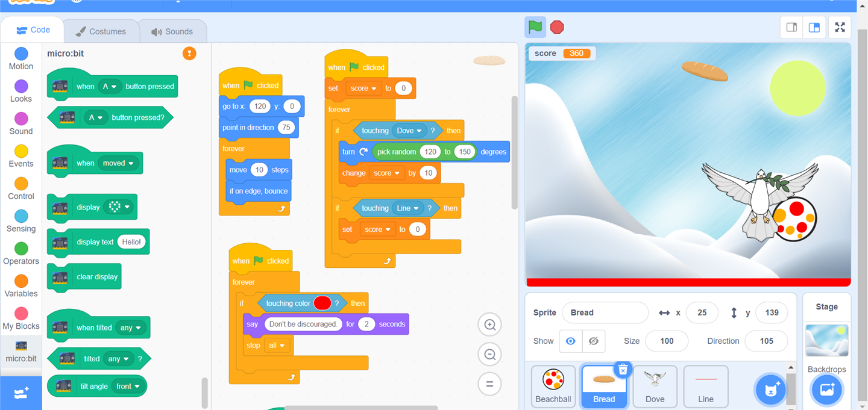Click the green flag to run project
This screenshot has height=410, width=868.
click(x=535, y=27)
